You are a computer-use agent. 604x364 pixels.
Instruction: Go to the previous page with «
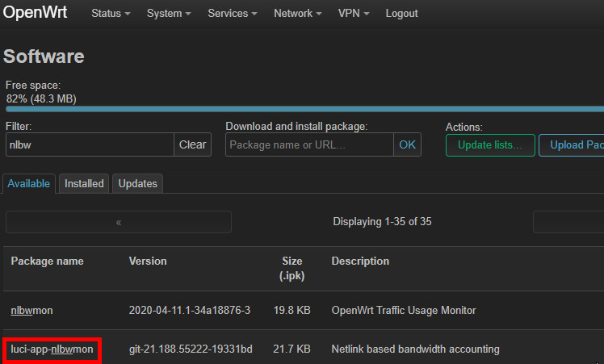(x=119, y=222)
